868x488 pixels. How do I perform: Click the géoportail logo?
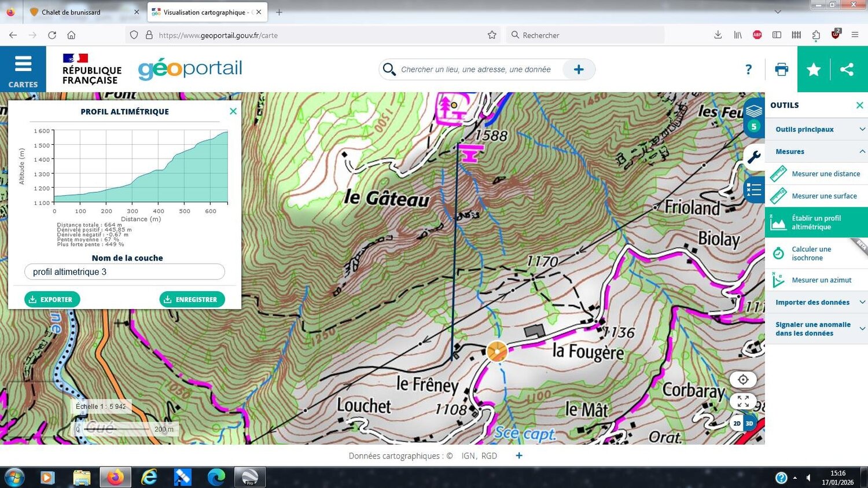click(x=190, y=69)
